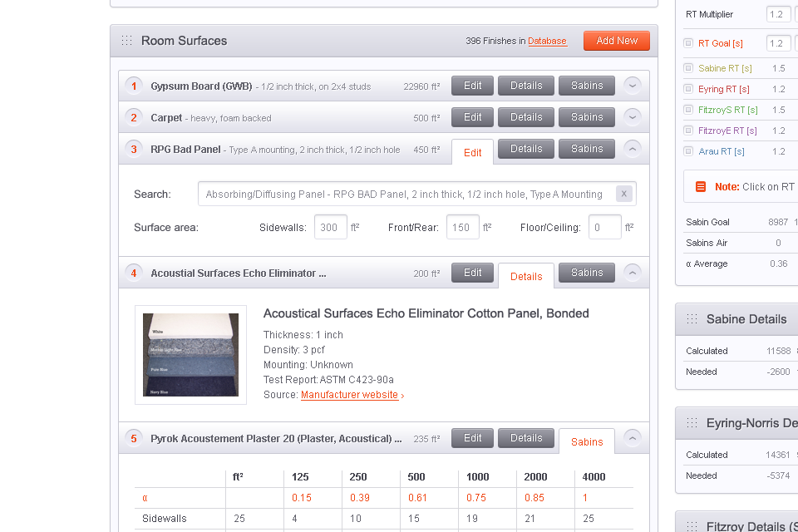This screenshot has width=798, height=532.
Task: Open the Sabins tab for RPG Bad Panel
Action: pos(587,149)
